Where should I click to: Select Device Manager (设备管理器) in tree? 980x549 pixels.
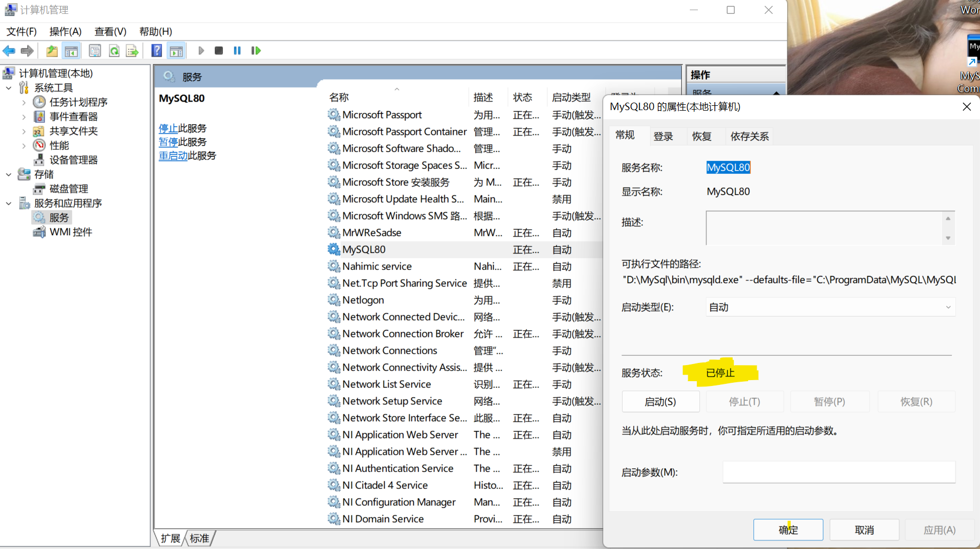(74, 160)
